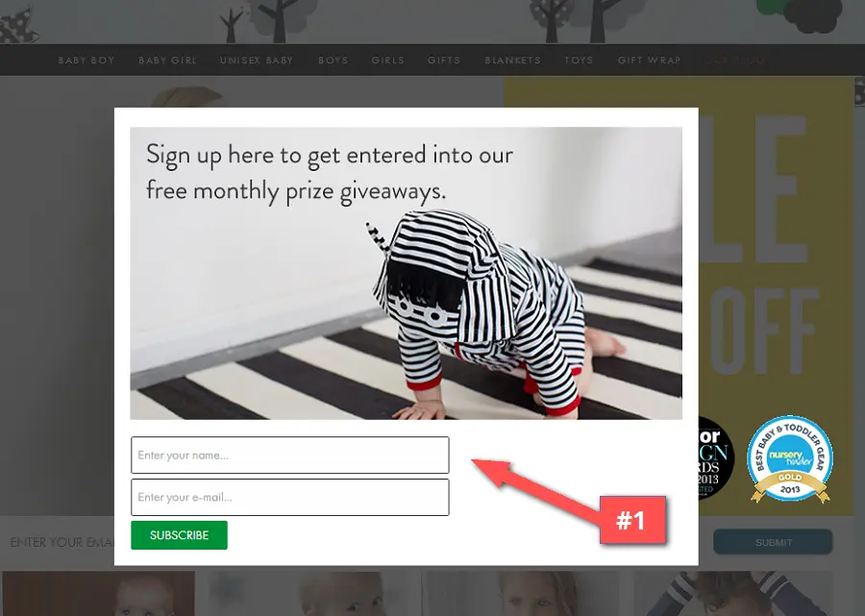Image resolution: width=865 pixels, height=616 pixels.
Task: Click the black 2013 design awards badge
Action: click(x=716, y=458)
